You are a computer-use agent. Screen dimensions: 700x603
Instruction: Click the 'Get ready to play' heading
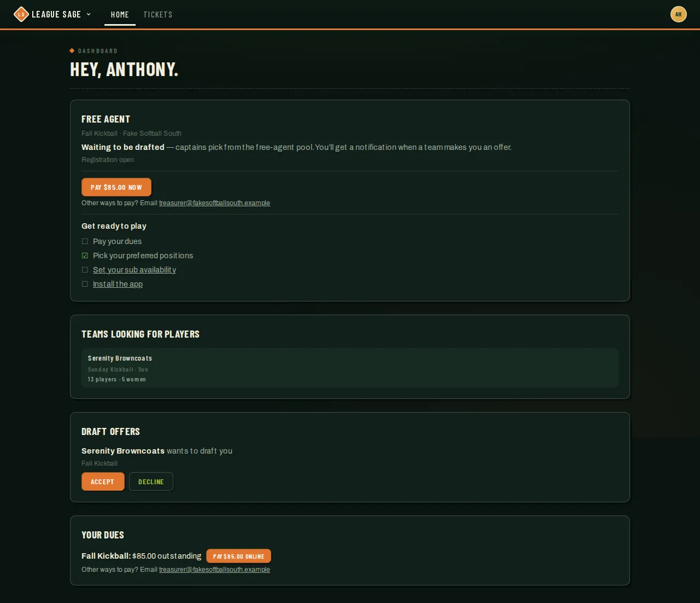click(x=114, y=226)
